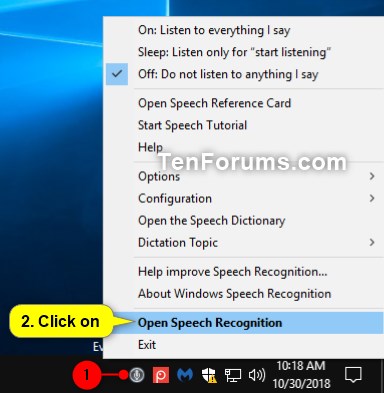The width and height of the screenshot is (384, 393).
Task: Exit Speech Recognition from menu
Action: tap(243, 345)
